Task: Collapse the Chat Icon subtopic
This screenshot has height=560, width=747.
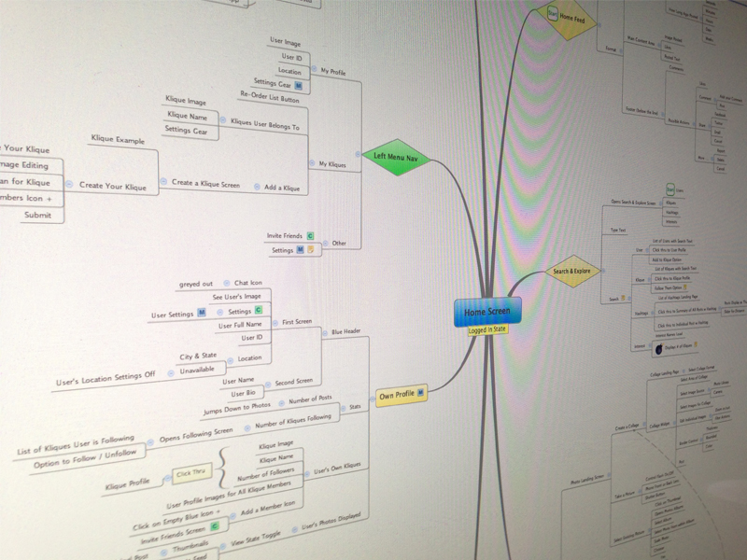Action: coord(227,283)
